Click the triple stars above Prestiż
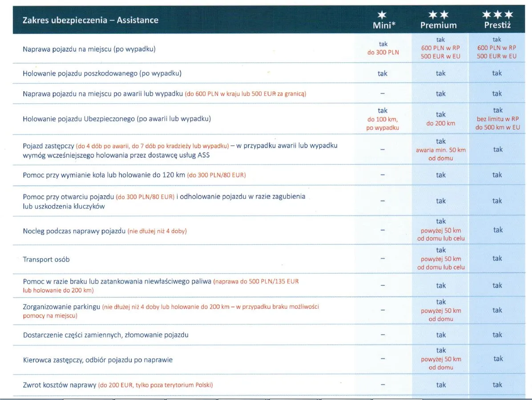Viewport: 532px width, 400px height. (497, 16)
